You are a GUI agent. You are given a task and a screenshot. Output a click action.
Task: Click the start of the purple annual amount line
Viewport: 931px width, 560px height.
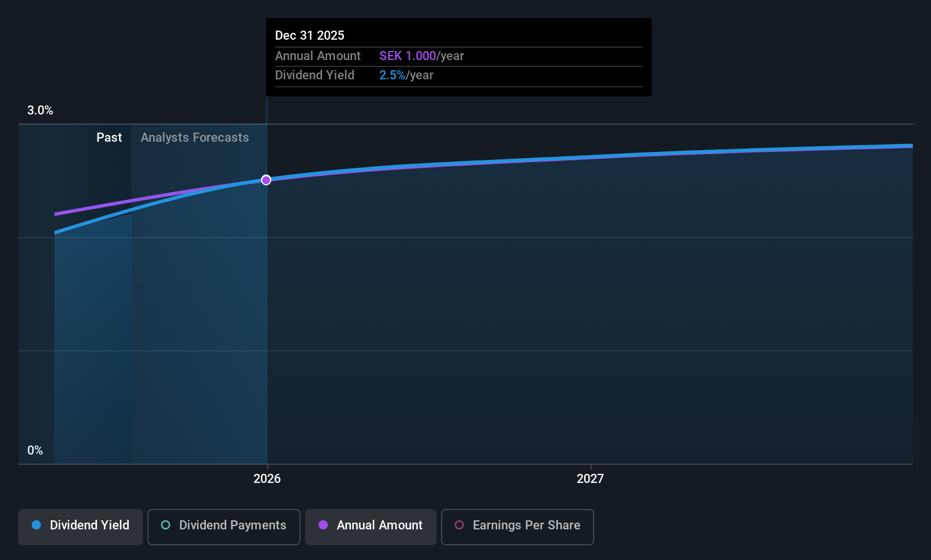[56, 214]
